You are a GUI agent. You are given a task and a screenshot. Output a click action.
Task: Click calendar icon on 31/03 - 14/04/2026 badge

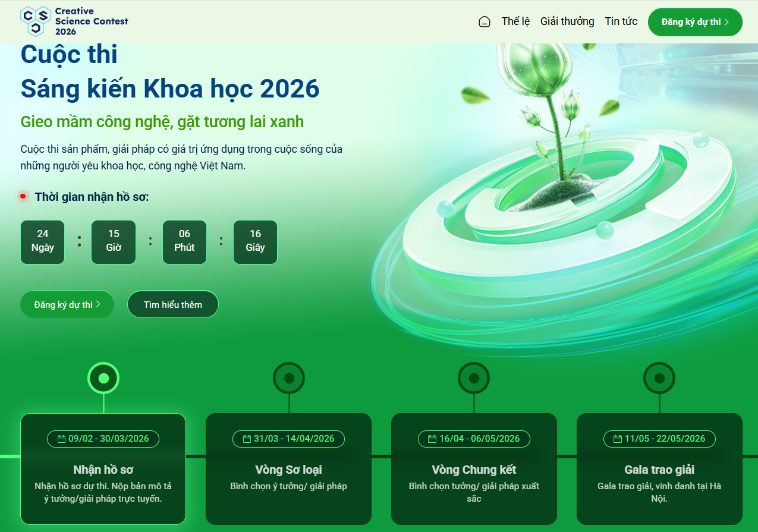click(247, 439)
